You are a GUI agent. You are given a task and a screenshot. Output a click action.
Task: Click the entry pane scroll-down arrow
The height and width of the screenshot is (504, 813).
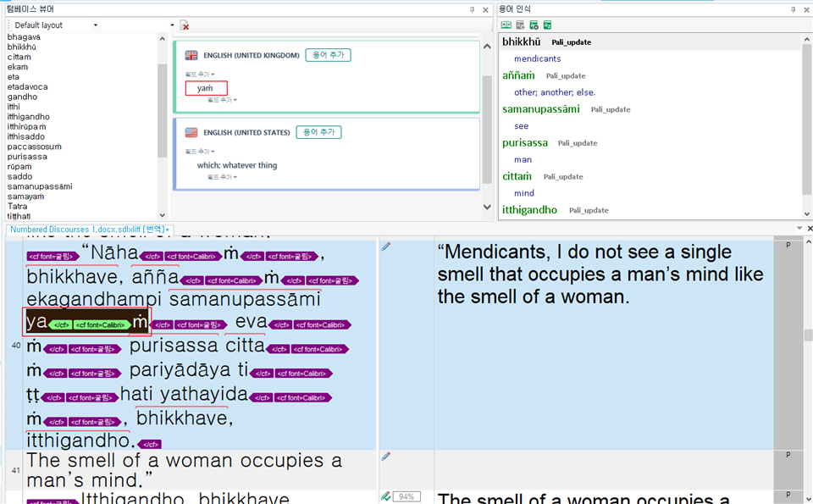coord(487,207)
